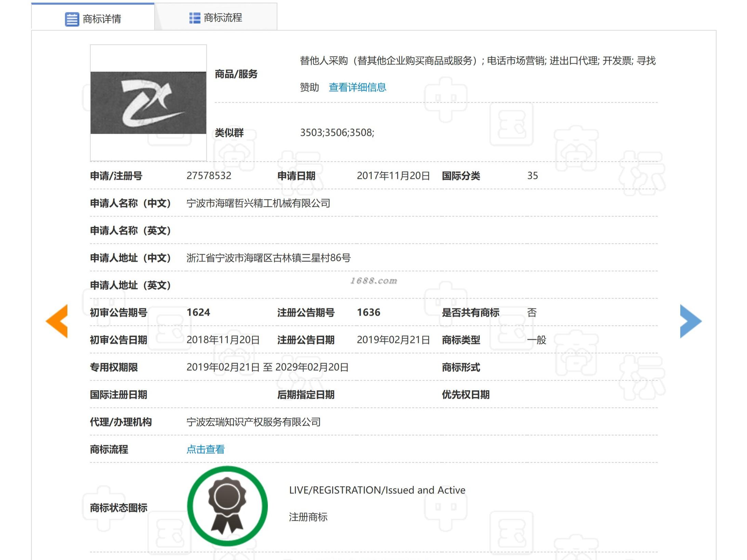Click the 后期指定日期 field label
Viewport: 747px width, 560px height.
(306, 395)
